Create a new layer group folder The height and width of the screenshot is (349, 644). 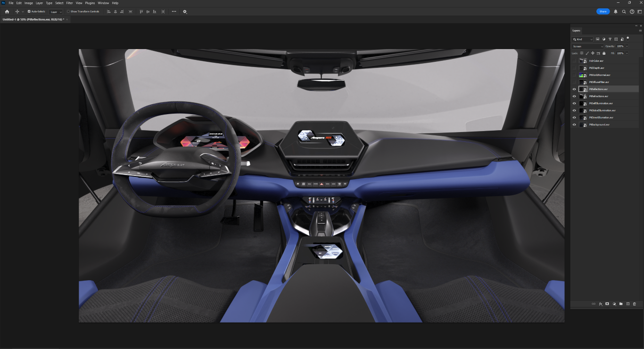621,304
